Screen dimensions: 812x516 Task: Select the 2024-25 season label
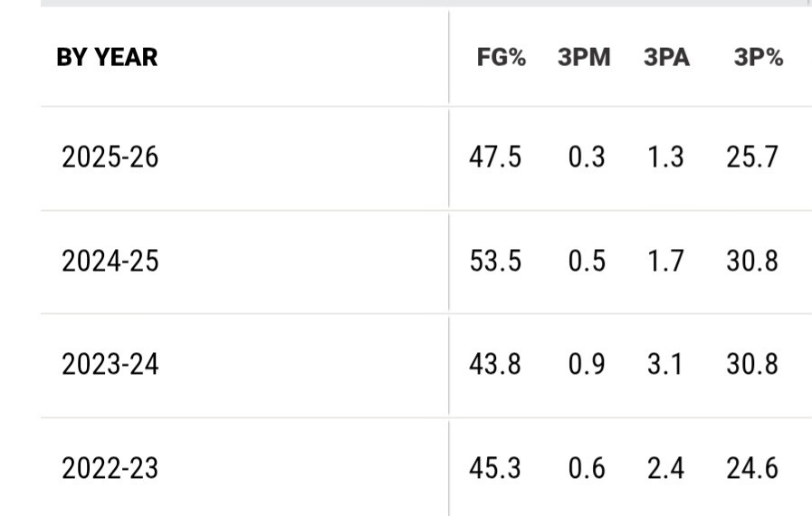point(110,262)
